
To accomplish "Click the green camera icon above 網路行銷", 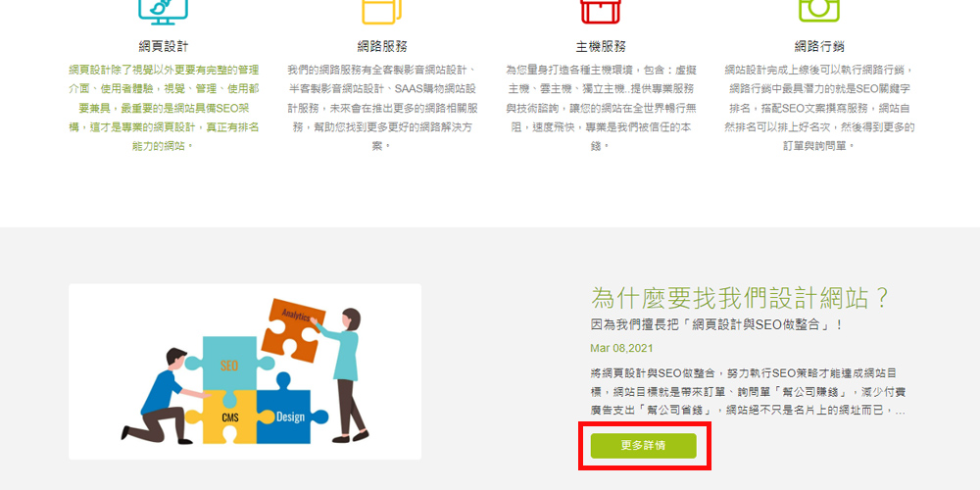I will (x=818, y=11).
